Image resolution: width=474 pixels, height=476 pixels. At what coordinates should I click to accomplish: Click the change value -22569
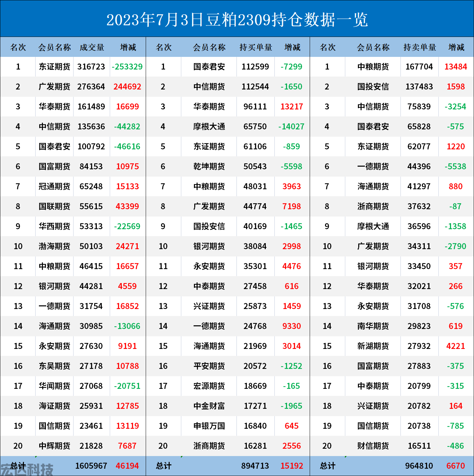[x=127, y=226]
